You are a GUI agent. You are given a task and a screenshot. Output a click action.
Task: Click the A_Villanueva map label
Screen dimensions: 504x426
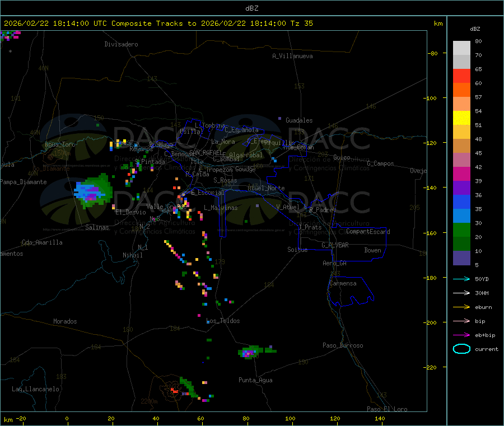tap(292, 56)
